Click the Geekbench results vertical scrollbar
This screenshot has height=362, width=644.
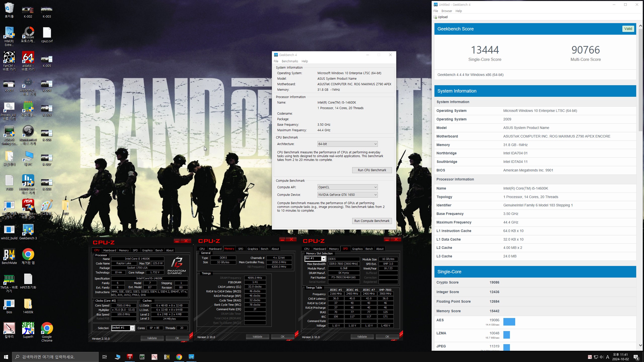[640, 80]
